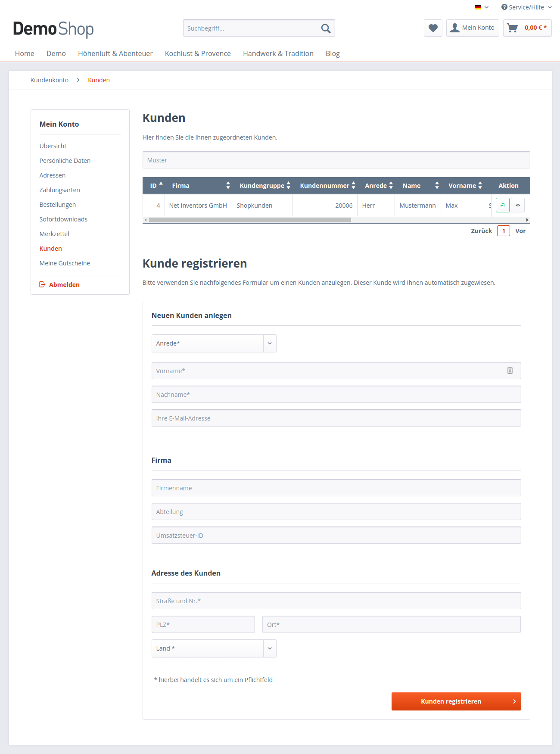This screenshot has width=560, height=754.
Task: Click Net Inventors GmbH table cell
Action: click(x=198, y=206)
